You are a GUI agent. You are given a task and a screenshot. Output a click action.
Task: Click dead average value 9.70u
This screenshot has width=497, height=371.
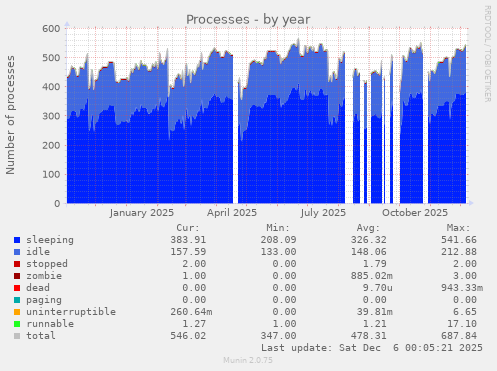coord(377,288)
